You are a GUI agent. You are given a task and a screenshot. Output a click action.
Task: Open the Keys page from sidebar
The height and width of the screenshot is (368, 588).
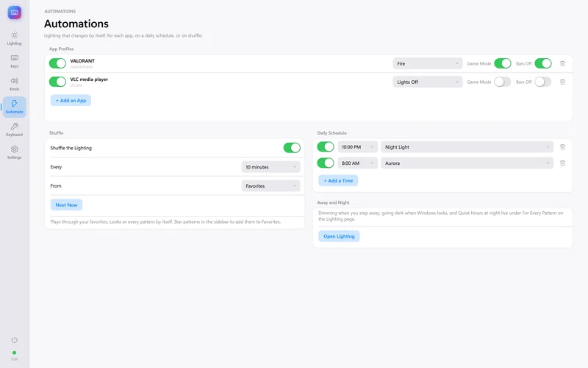tap(14, 61)
